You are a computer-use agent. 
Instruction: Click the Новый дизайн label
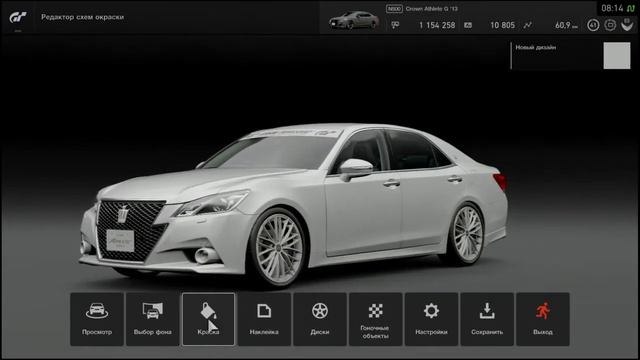pyautogui.click(x=536, y=47)
